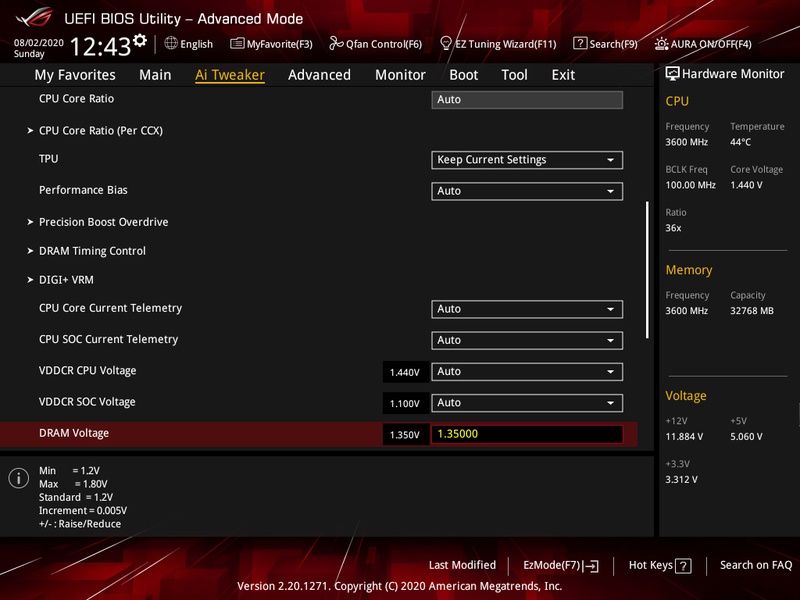
Task: Switch to EzMode(F7)
Action: pyautogui.click(x=561, y=565)
